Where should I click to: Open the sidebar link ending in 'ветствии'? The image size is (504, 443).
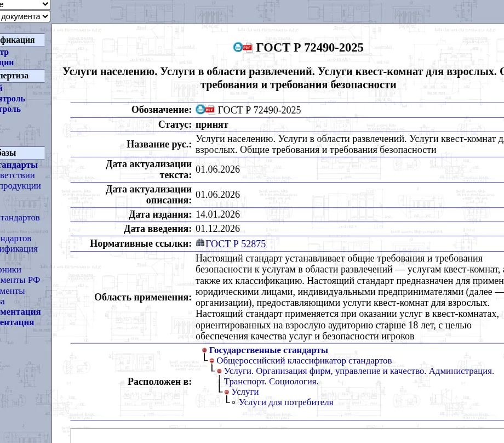pyautogui.click(x=18, y=175)
